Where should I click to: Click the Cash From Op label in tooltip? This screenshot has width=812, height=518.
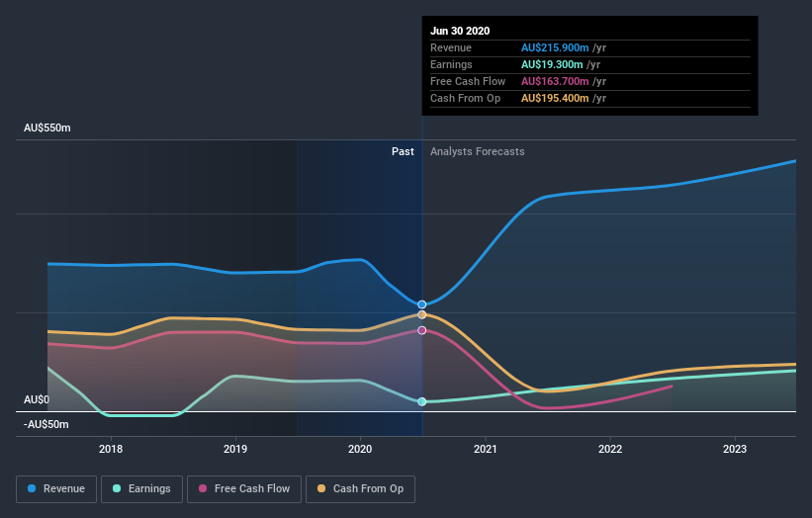click(x=465, y=98)
